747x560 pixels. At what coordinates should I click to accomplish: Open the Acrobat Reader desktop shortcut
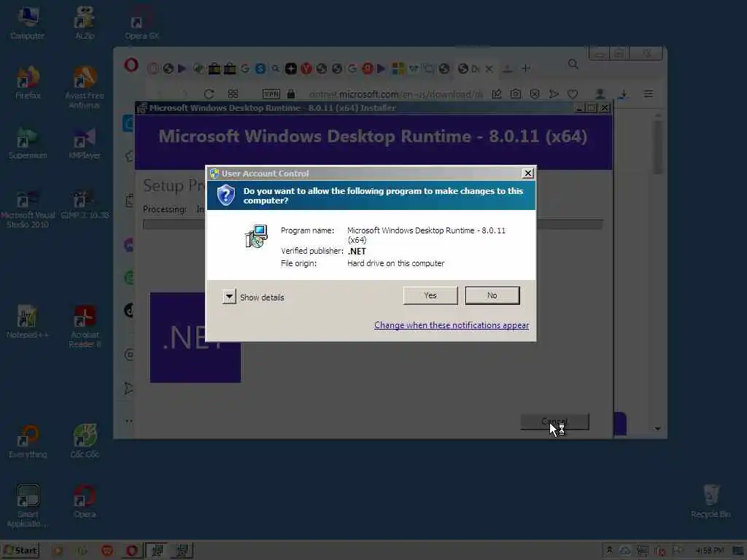point(85,326)
